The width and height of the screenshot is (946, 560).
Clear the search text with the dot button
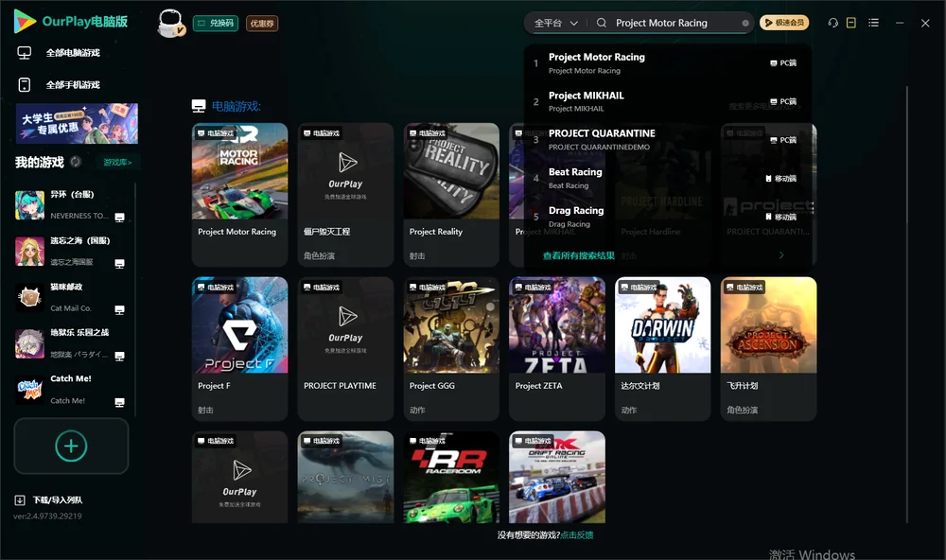click(745, 23)
